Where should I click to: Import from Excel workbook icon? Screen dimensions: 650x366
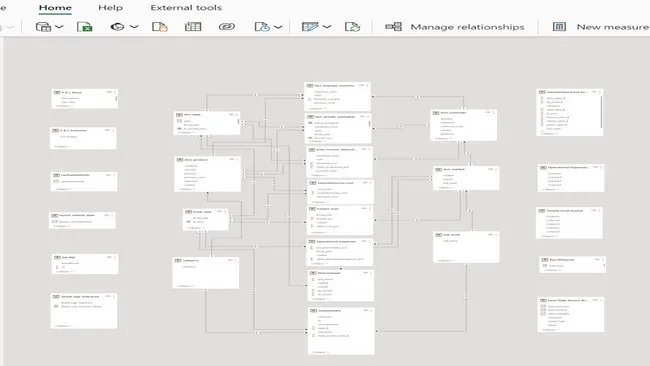[x=85, y=27]
